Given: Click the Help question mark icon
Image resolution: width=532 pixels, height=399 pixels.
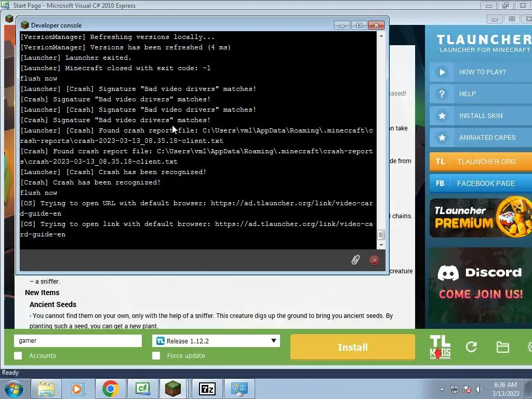Looking at the screenshot, I should click(x=442, y=94).
